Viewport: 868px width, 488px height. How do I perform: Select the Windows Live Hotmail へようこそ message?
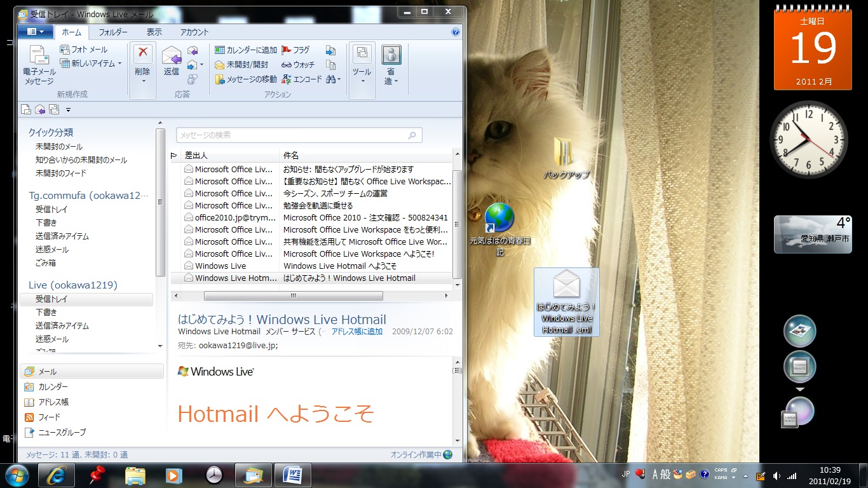(x=311, y=266)
